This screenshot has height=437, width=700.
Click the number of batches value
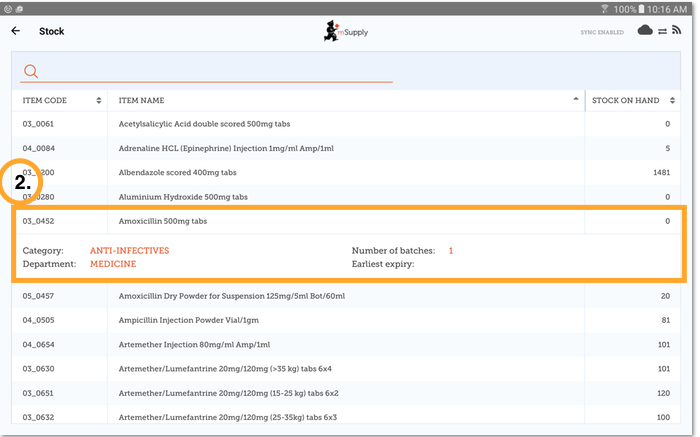click(450, 250)
